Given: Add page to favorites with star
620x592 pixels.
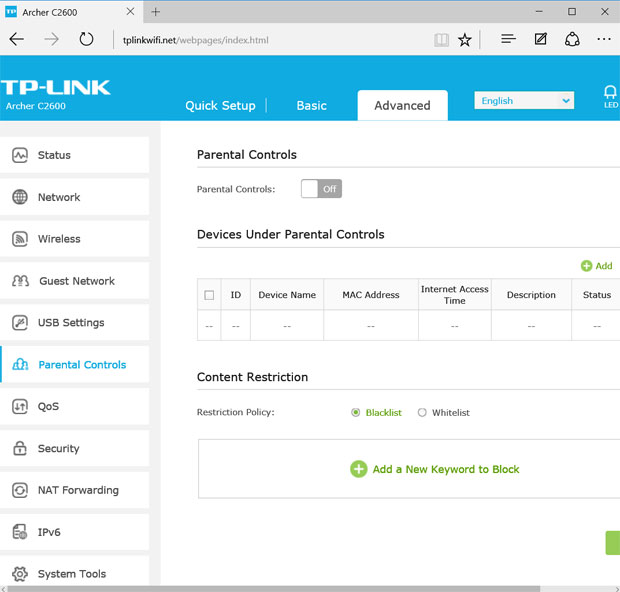Looking at the screenshot, I should (x=465, y=40).
